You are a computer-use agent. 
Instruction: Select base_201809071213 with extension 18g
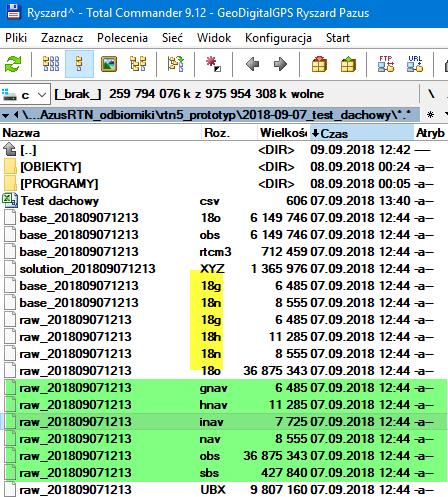[x=224, y=286]
